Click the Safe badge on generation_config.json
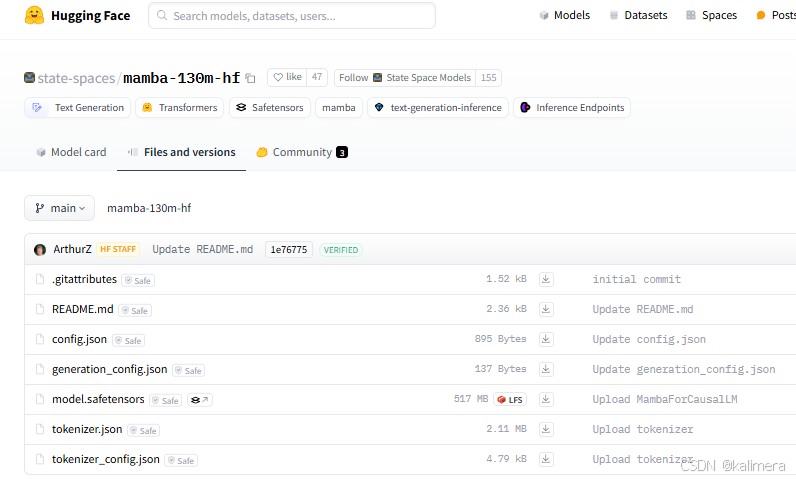Screen dimensions: 796x479 188,370
